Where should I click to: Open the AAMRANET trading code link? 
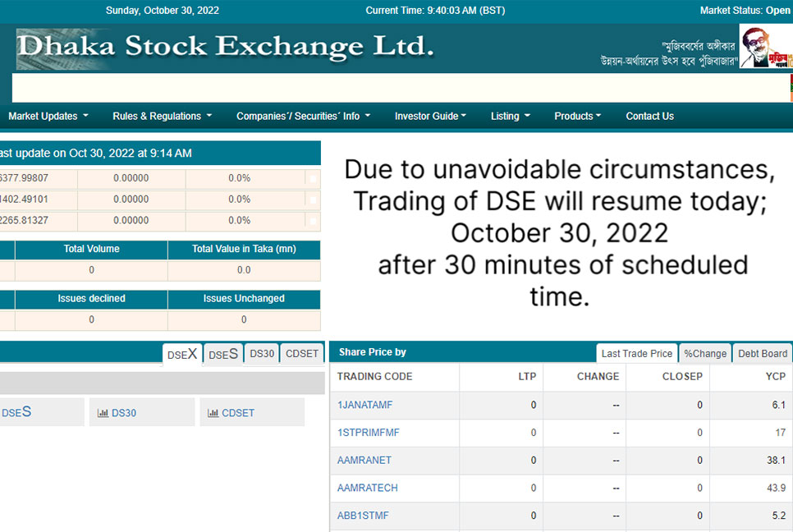[364, 461]
